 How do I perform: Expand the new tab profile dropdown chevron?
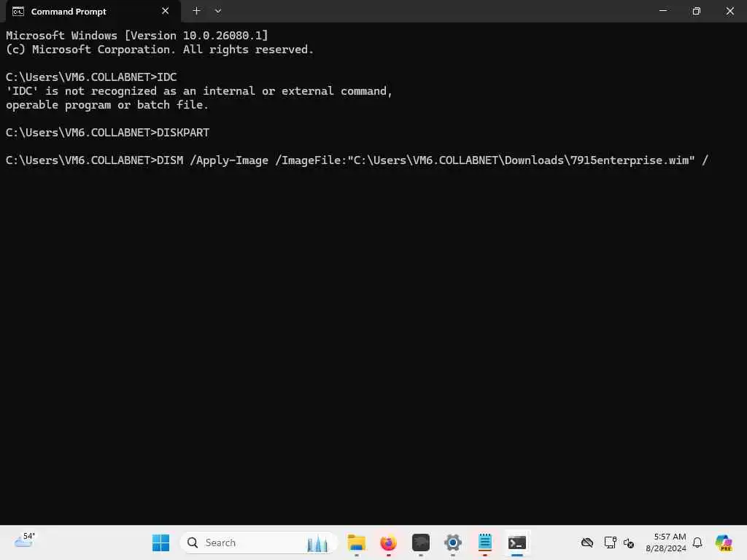coord(217,11)
